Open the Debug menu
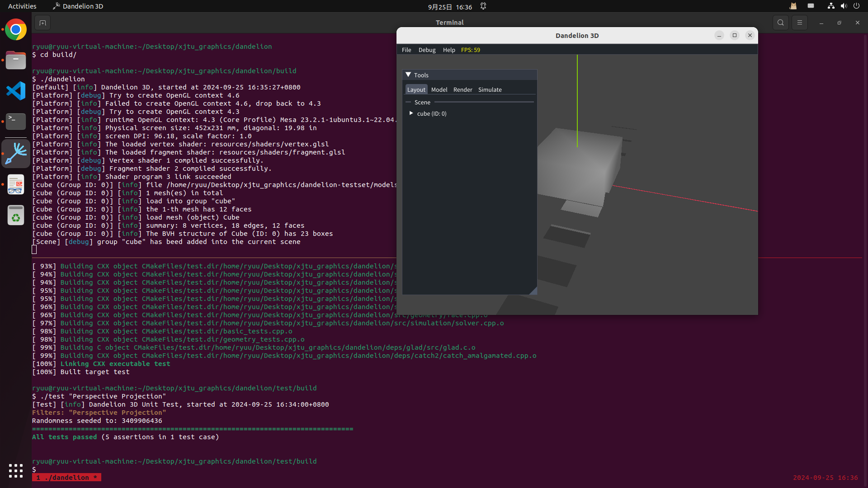Image resolution: width=868 pixels, height=488 pixels. tap(427, 50)
